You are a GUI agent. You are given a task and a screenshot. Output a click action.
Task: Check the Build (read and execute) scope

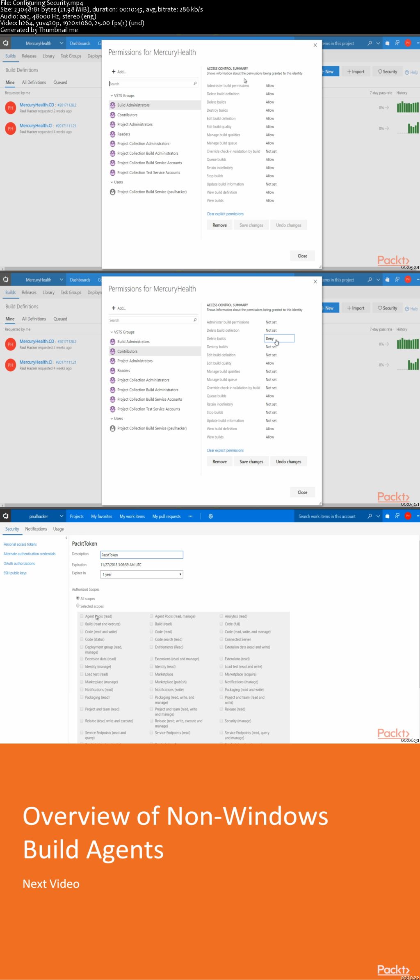pos(82,624)
